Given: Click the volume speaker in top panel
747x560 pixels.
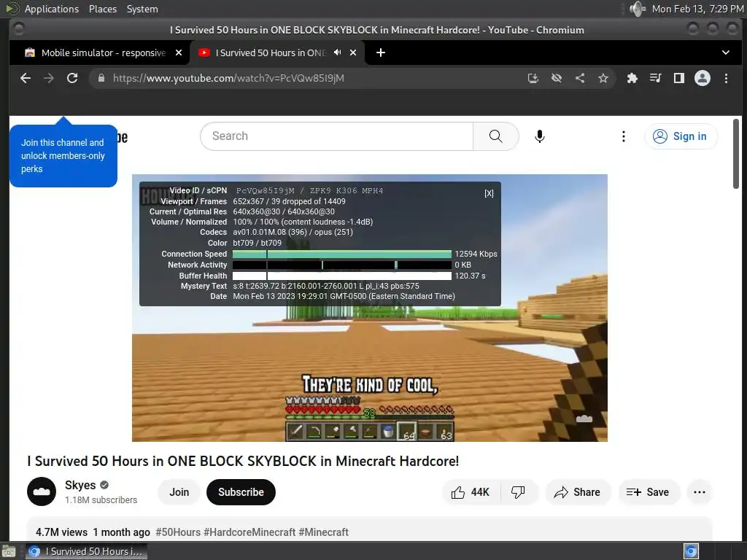Looking at the screenshot, I should click(637, 9).
